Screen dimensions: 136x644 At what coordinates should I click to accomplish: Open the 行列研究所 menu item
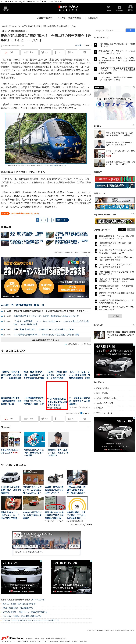(x=93, y=18)
